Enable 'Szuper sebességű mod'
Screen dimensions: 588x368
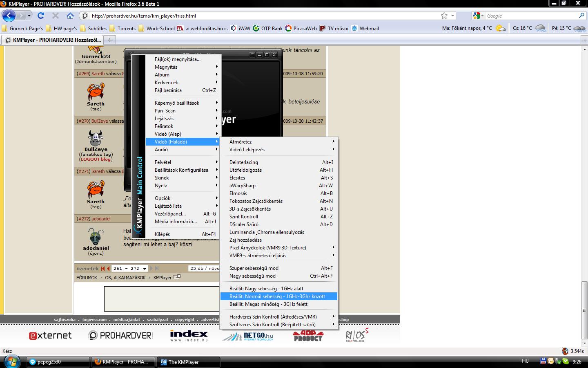coord(279,268)
